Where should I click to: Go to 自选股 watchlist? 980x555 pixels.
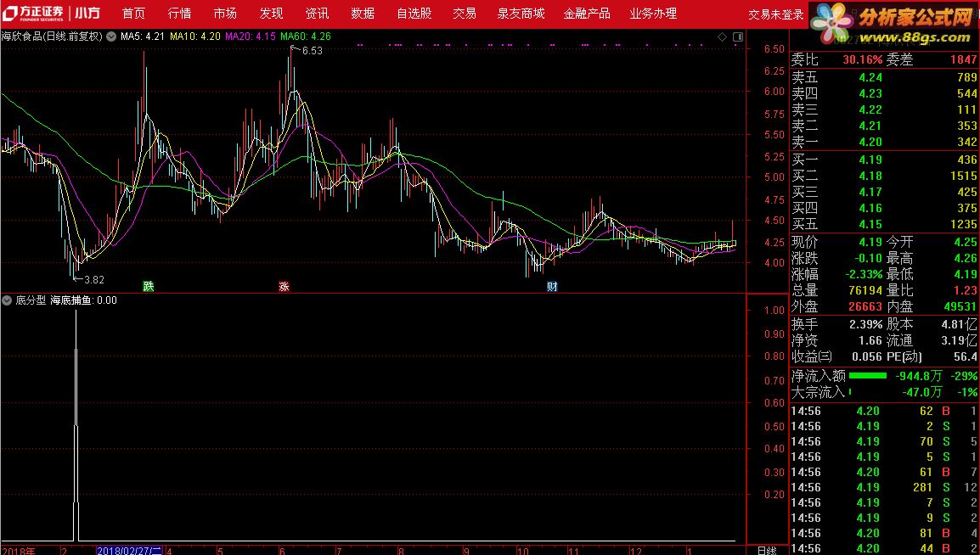pos(414,13)
